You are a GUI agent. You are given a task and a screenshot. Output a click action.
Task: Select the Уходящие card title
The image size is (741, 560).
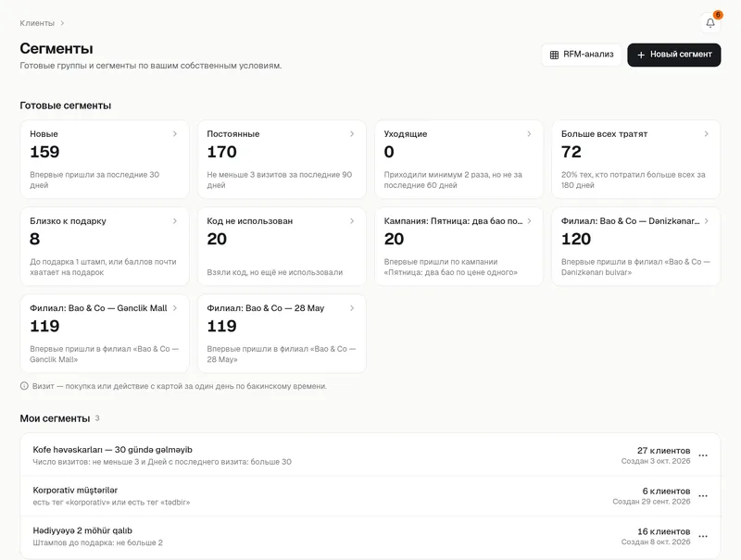pos(406,134)
